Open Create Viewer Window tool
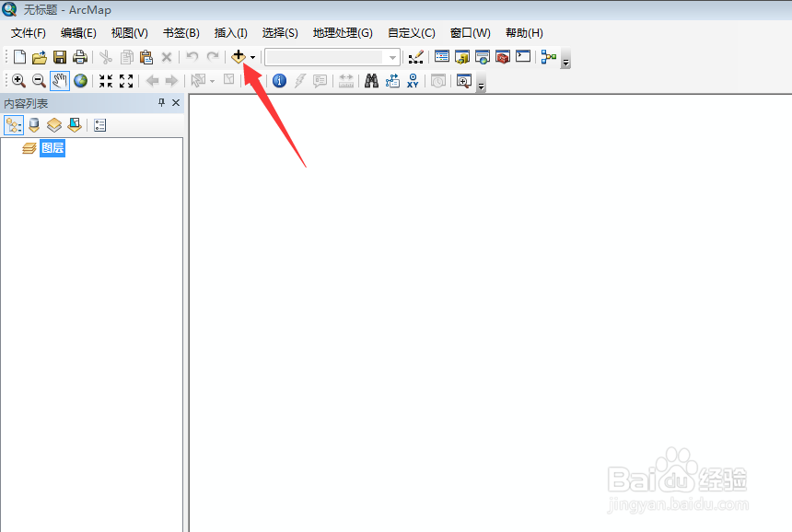The width and height of the screenshot is (792, 532). tap(463, 81)
